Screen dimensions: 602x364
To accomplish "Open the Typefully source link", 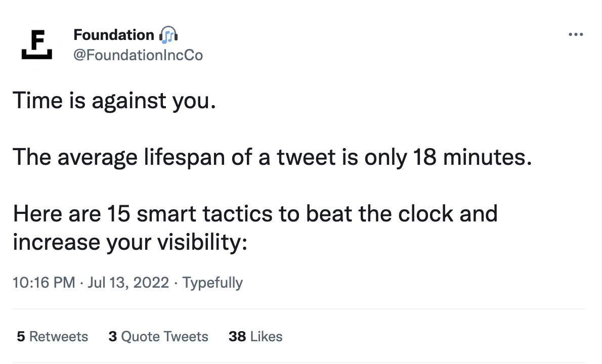I will click(x=212, y=282).
